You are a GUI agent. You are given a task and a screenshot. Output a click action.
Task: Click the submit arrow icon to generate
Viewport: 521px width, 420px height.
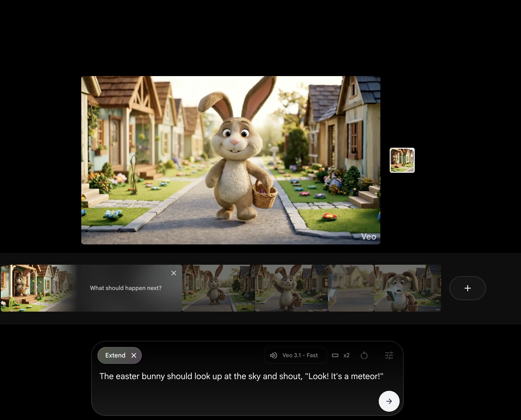389,401
